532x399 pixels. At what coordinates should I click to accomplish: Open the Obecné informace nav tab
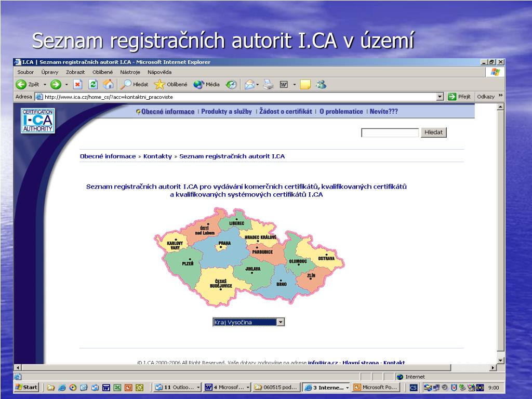(x=168, y=111)
